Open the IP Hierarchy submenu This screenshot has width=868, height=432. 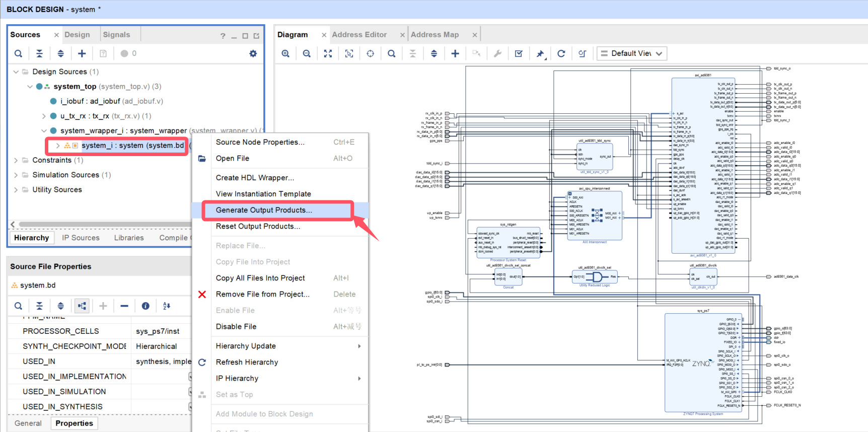[x=280, y=378]
